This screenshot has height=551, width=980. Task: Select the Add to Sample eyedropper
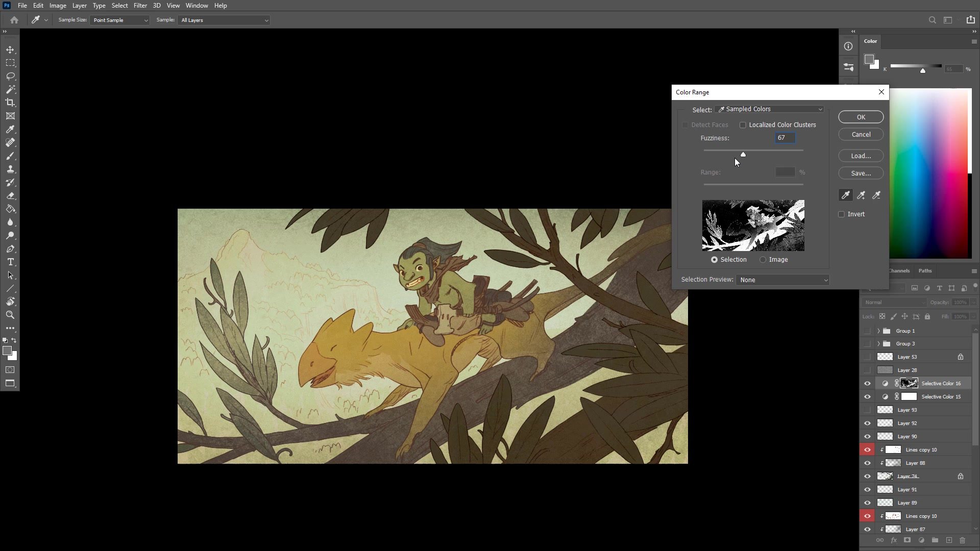click(x=861, y=195)
